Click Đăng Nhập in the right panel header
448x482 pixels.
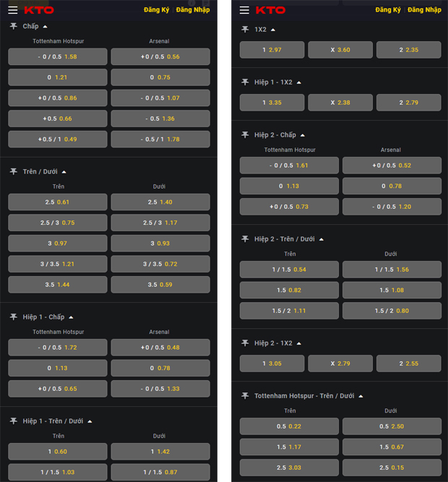[424, 10]
